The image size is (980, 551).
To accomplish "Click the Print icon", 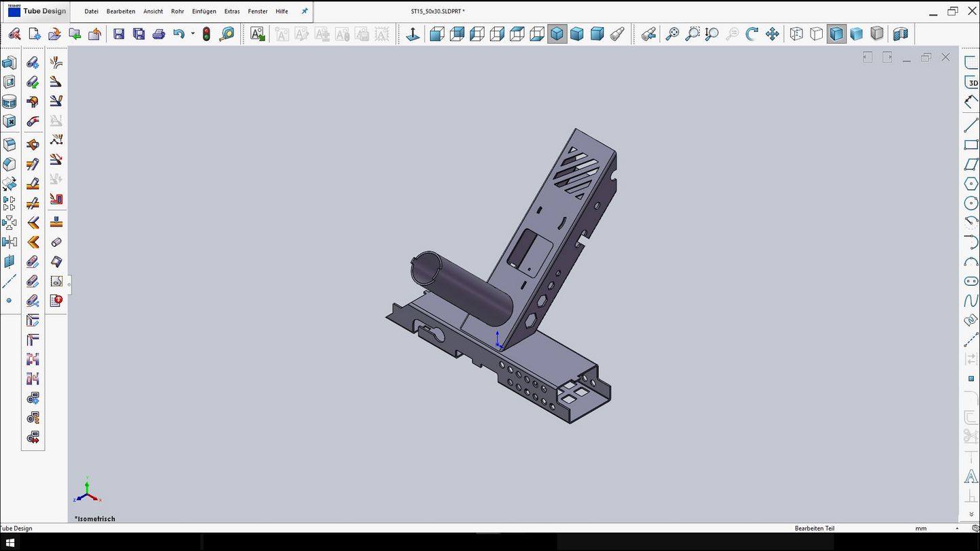I will pyautogui.click(x=160, y=33).
